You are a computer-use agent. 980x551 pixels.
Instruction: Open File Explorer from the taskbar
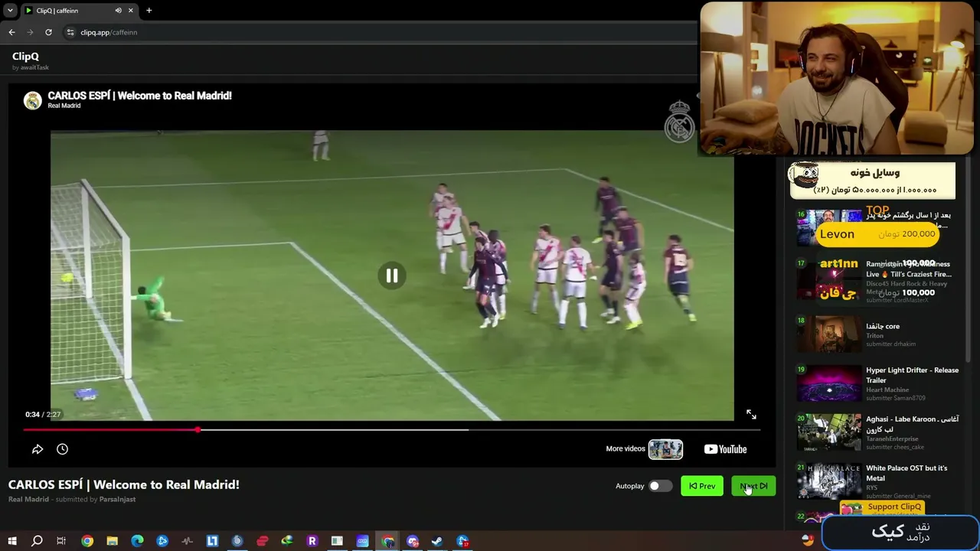(112, 541)
